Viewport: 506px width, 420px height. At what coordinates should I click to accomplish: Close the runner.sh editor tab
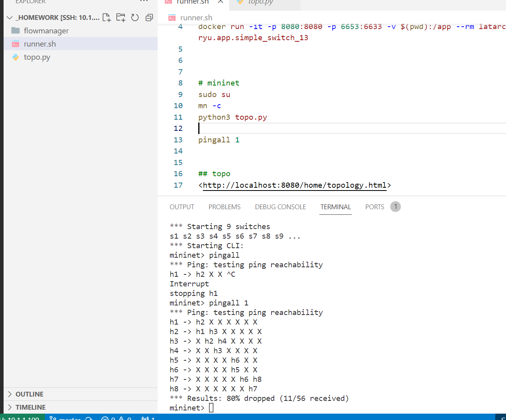tap(221, 2)
